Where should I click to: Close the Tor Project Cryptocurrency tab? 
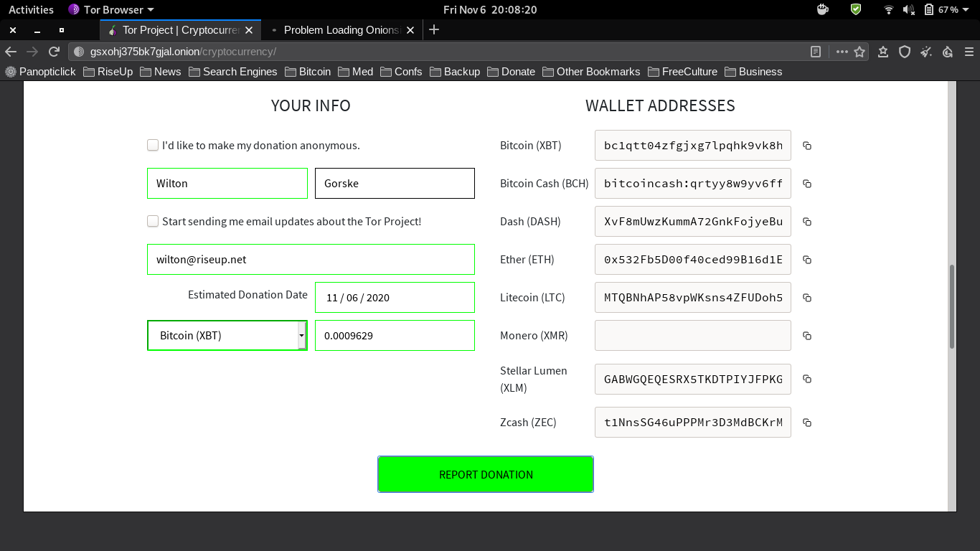(249, 30)
